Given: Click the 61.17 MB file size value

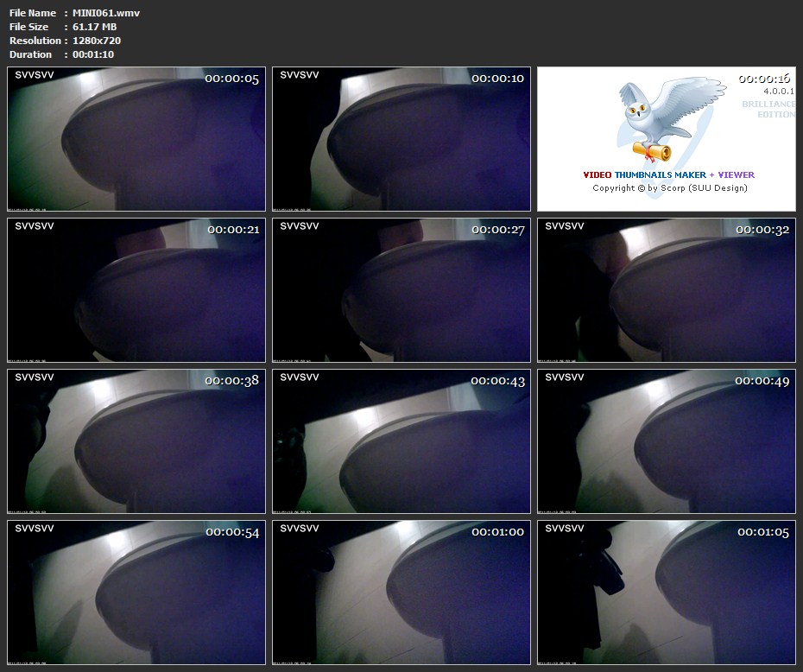Looking at the screenshot, I should pos(94,27).
